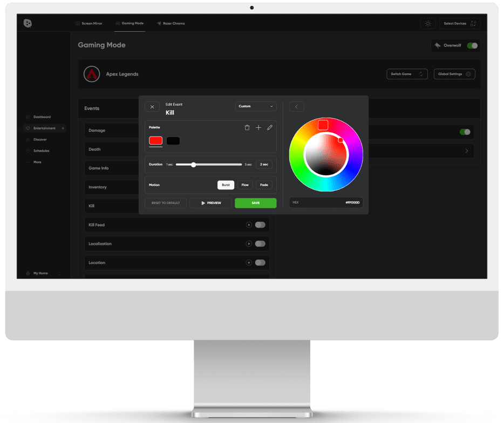This screenshot has height=423, width=504.
Task: Select the black palette swatch
Action: point(173,140)
